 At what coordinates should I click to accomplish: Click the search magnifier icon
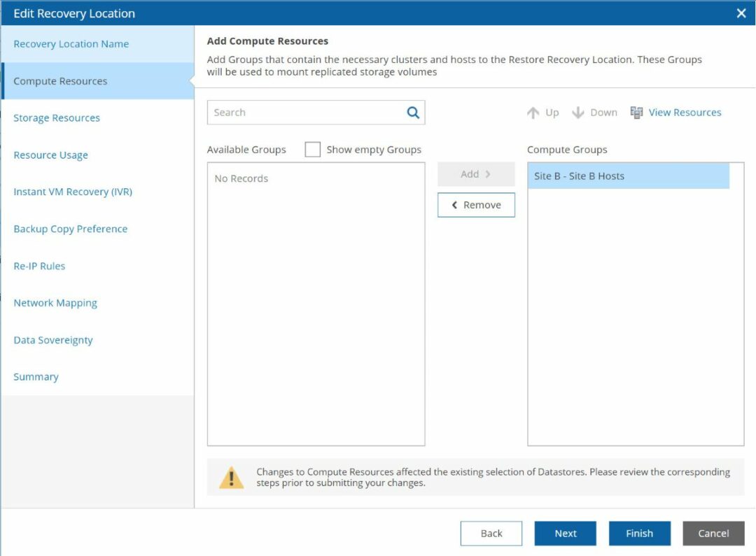(x=412, y=112)
